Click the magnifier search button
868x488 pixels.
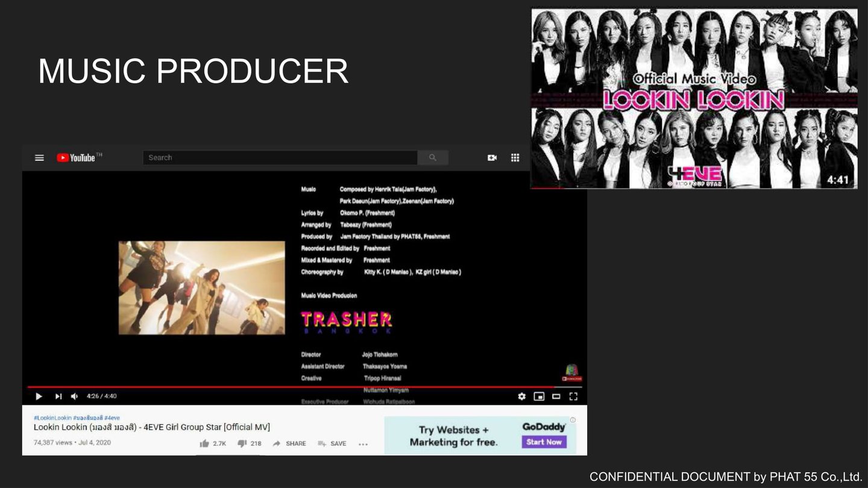(x=433, y=158)
